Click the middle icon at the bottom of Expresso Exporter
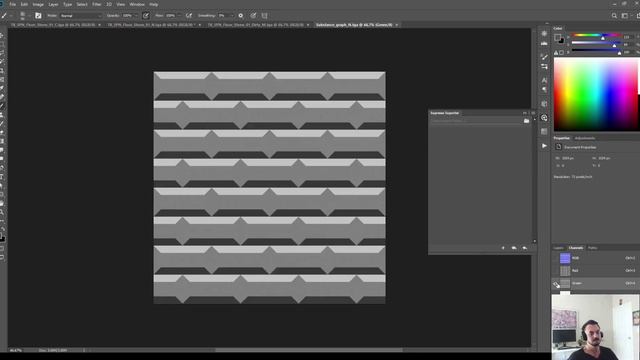Viewport: 640px width, 360px height. click(x=514, y=248)
